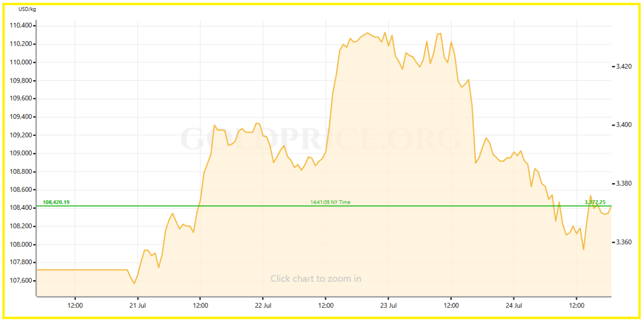Click the 3,400 value on right axis
The height and width of the screenshot is (321, 644).
pyautogui.click(x=623, y=125)
